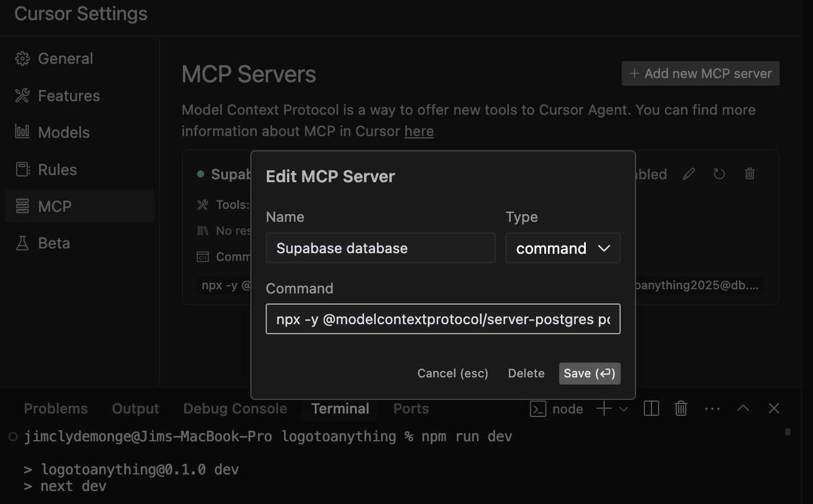Kill the active node terminal

(x=680, y=408)
